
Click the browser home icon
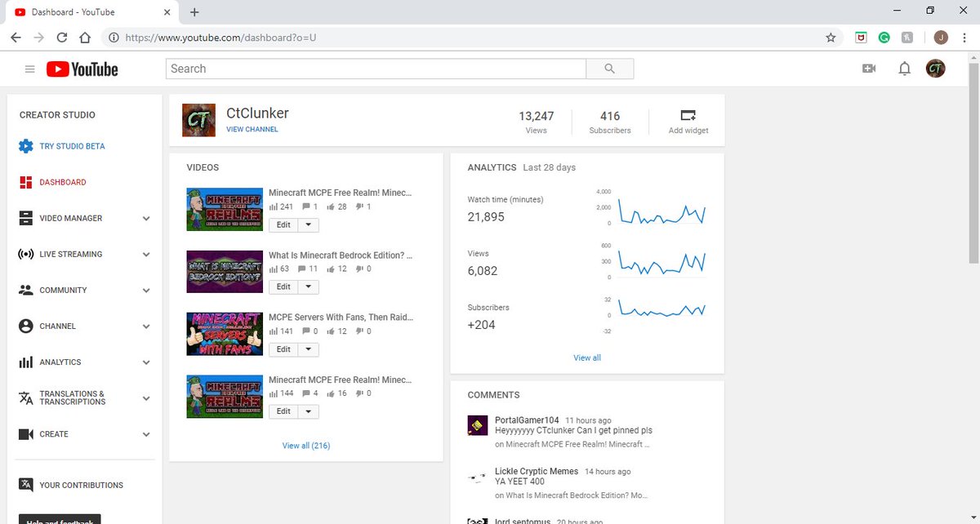tap(85, 38)
